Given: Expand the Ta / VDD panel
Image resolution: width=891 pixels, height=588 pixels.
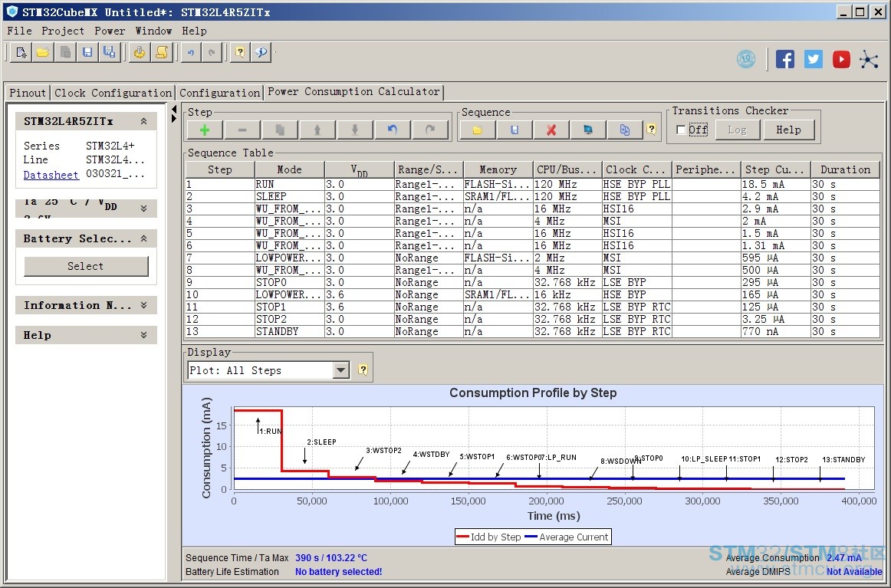Looking at the screenshot, I should pyautogui.click(x=143, y=209).
